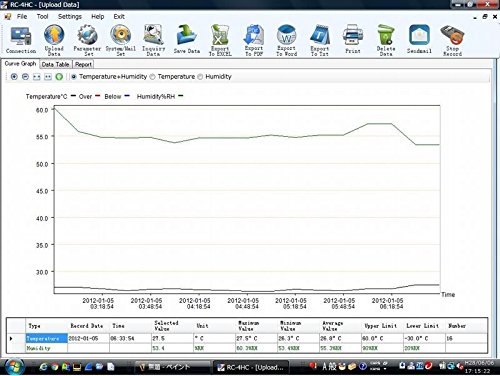Open the Windows Start button
The image size is (500, 376).
[15, 366]
